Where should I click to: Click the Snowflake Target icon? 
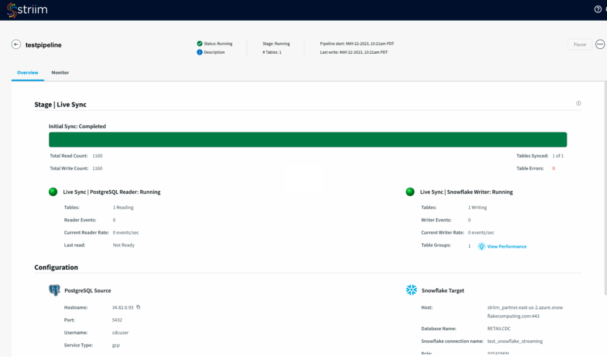411,290
